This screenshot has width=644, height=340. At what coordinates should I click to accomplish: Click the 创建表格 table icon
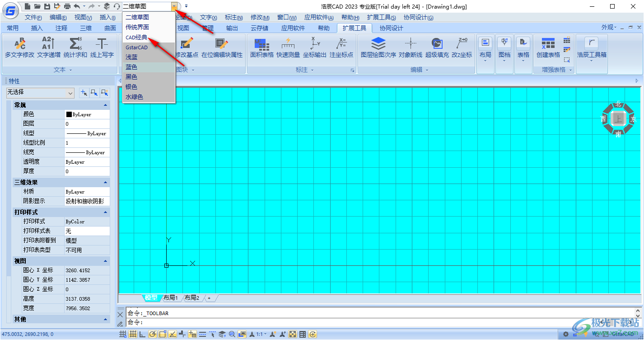548,43
